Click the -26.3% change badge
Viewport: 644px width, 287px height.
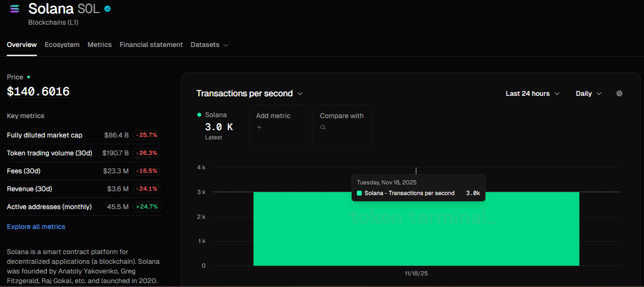pyautogui.click(x=147, y=153)
